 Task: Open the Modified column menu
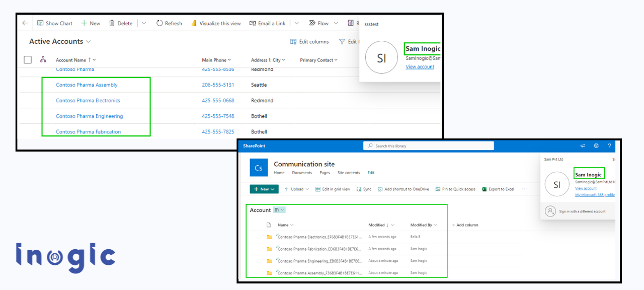point(381,225)
